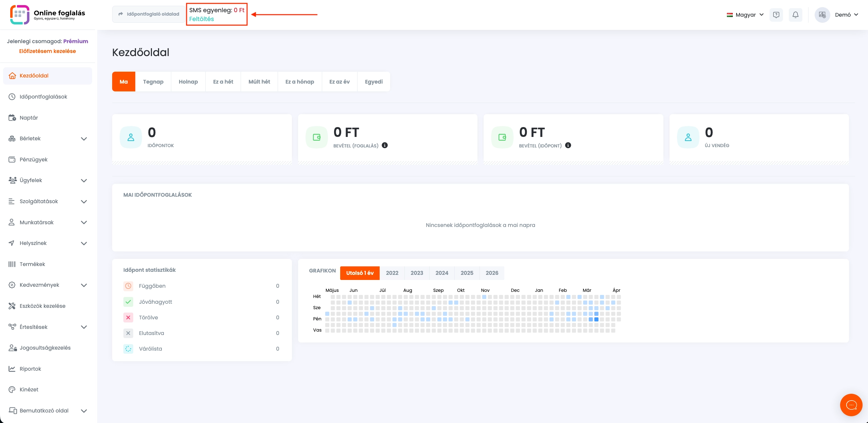The width and height of the screenshot is (868, 423).
Task: Click info icon next to Bevétel (Időpont)
Action: [568, 145]
